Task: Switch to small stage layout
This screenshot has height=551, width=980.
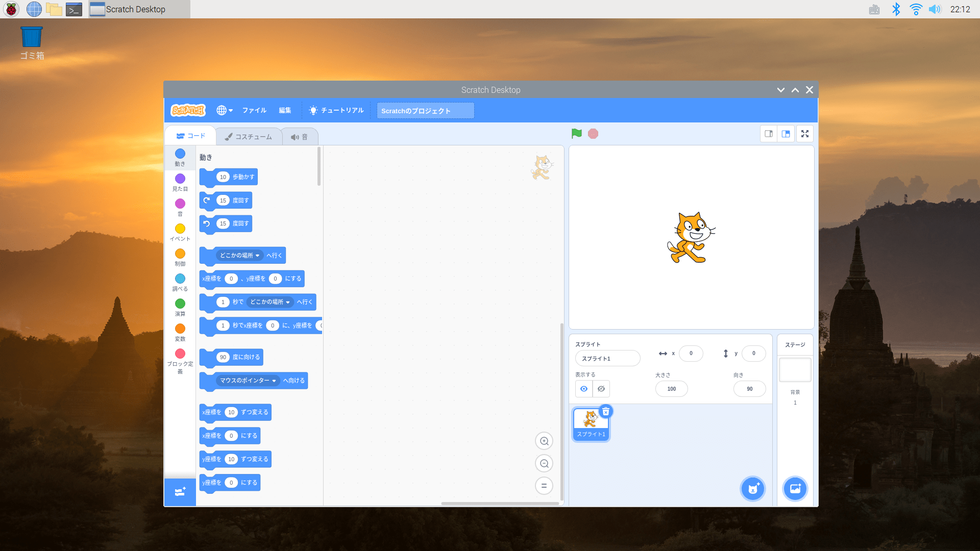Action: tap(768, 134)
